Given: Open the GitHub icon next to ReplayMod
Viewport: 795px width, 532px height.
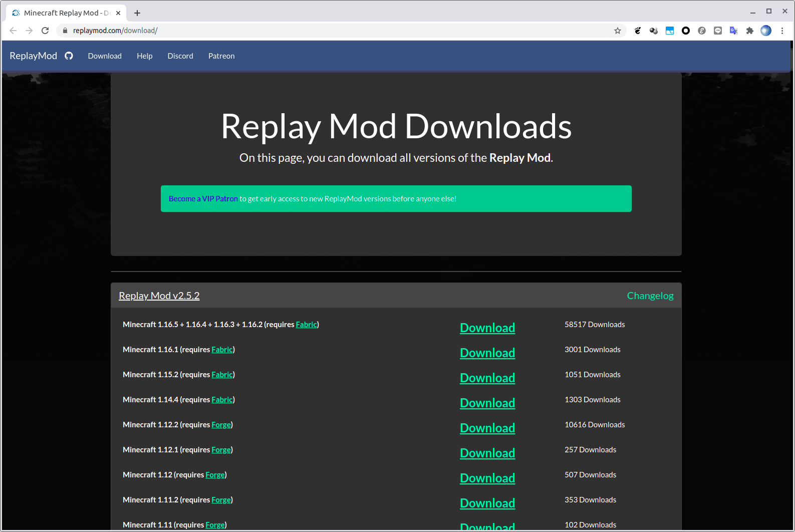Looking at the screenshot, I should [x=69, y=56].
